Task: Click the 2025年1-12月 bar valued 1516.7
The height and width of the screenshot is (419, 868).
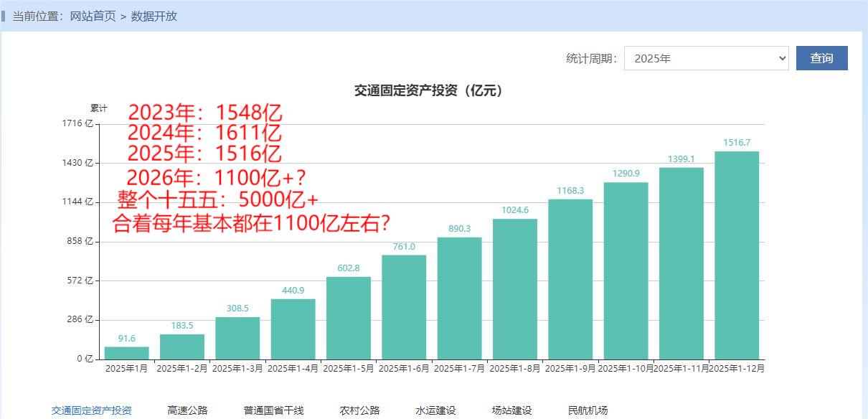Action: pos(737,255)
